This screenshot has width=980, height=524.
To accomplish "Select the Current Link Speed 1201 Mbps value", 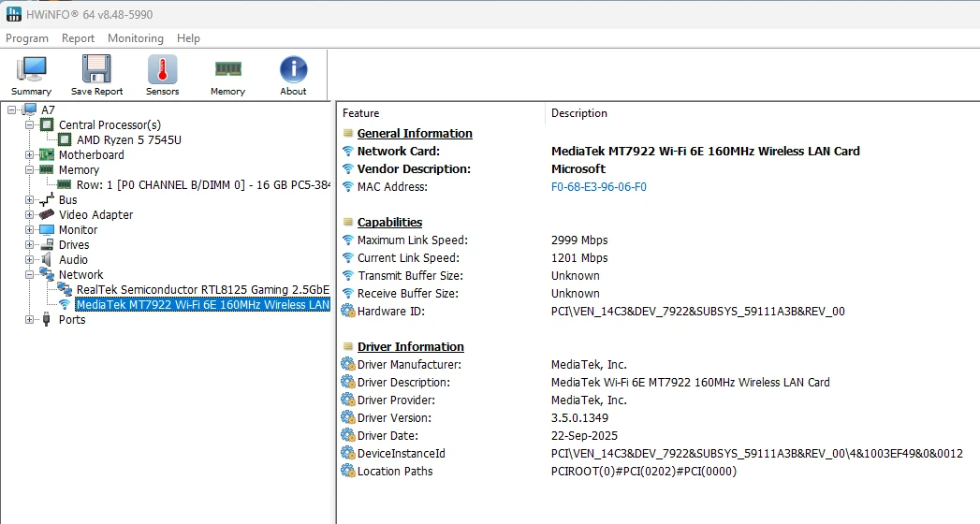I will (x=579, y=258).
